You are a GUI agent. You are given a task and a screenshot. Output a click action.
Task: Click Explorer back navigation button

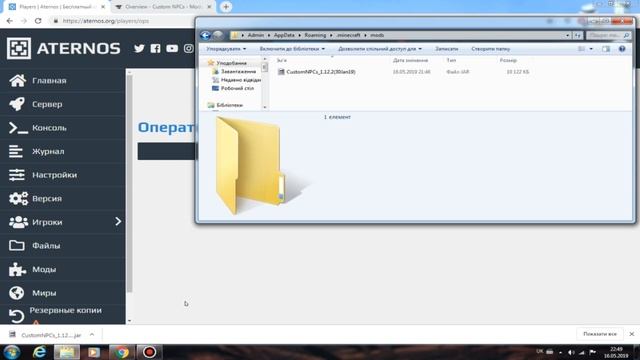click(x=205, y=36)
